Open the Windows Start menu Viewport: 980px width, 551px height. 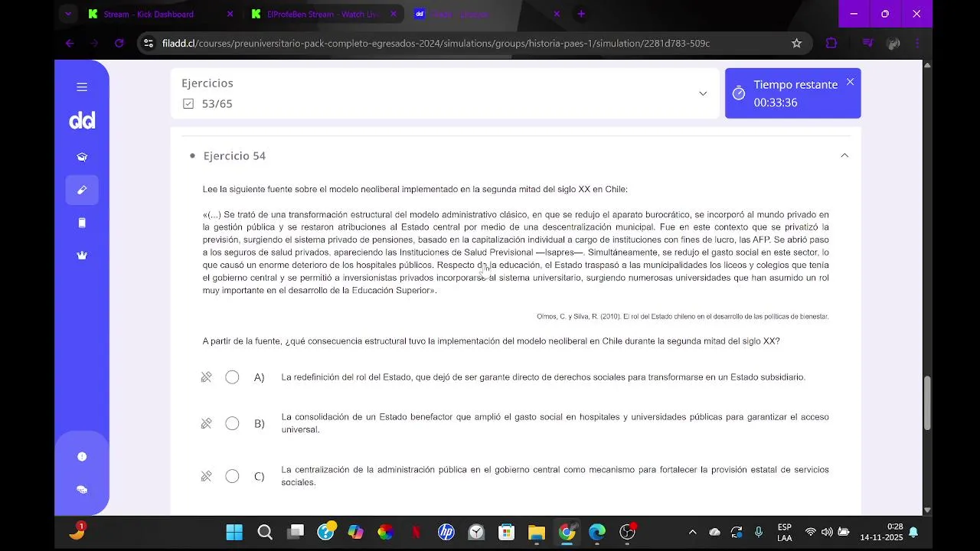pos(234,532)
